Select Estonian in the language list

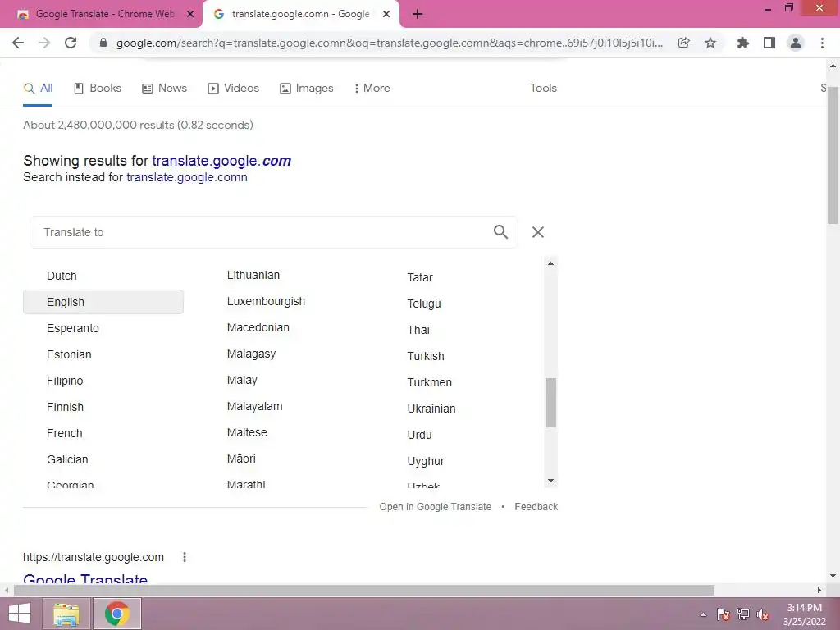point(69,354)
